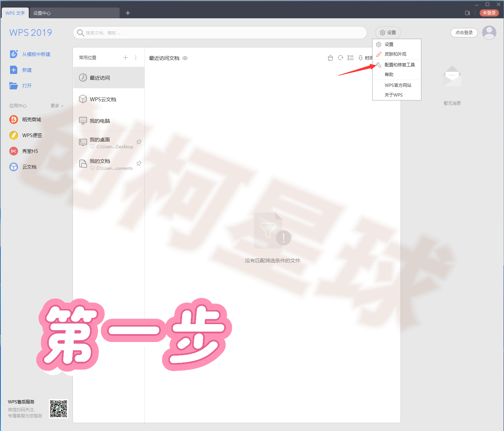Click the 打开 folder icon

click(14, 86)
